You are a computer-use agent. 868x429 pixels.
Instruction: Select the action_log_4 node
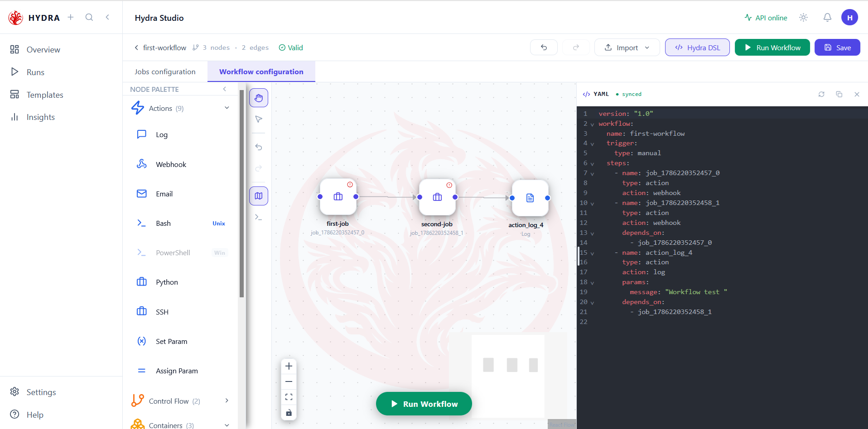coord(530,198)
